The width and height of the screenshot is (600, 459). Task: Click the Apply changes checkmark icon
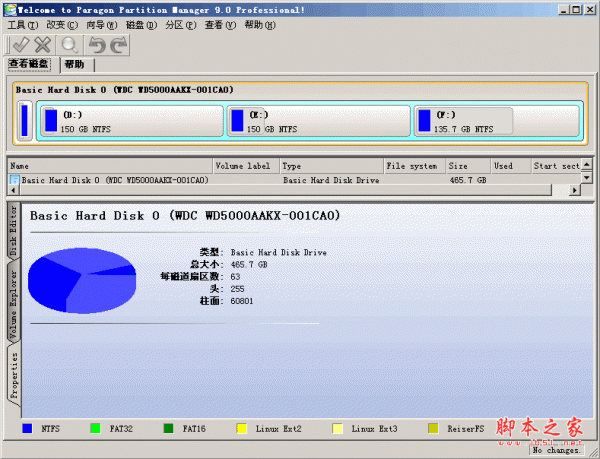[21, 45]
